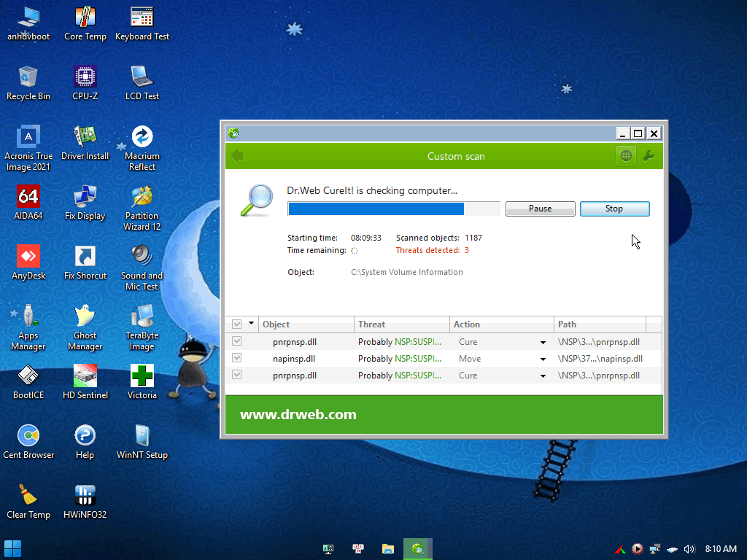Screen dimensions: 747x560
Task: Sort by Object column header
Action: point(306,324)
